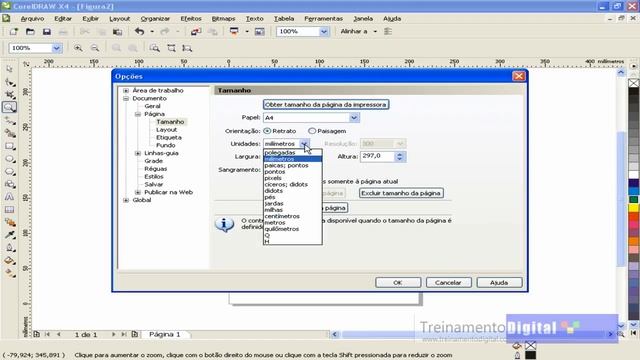This screenshot has width=640, height=360.
Task: Collapse the Página tree node
Action: pyautogui.click(x=138, y=114)
